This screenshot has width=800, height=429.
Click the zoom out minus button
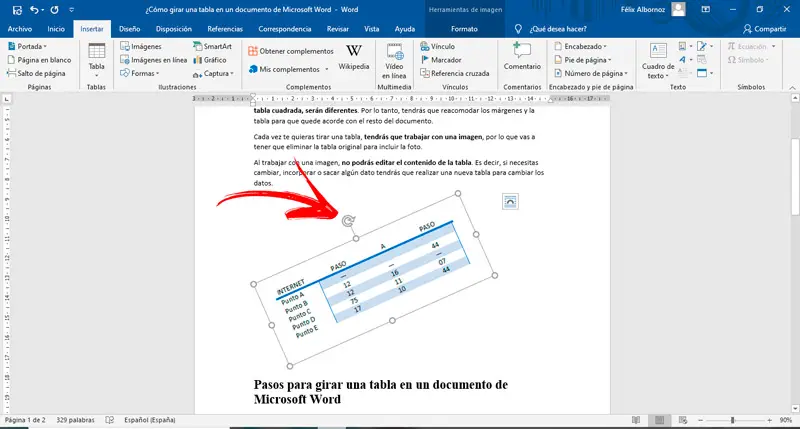pyautogui.click(x=701, y=420)
